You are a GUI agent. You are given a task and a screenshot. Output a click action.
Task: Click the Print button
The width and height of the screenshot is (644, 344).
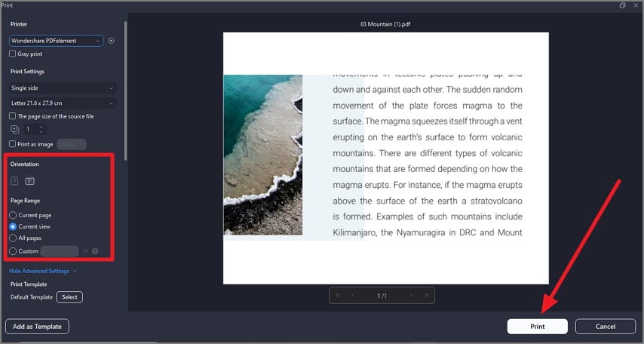coord(538,327)
